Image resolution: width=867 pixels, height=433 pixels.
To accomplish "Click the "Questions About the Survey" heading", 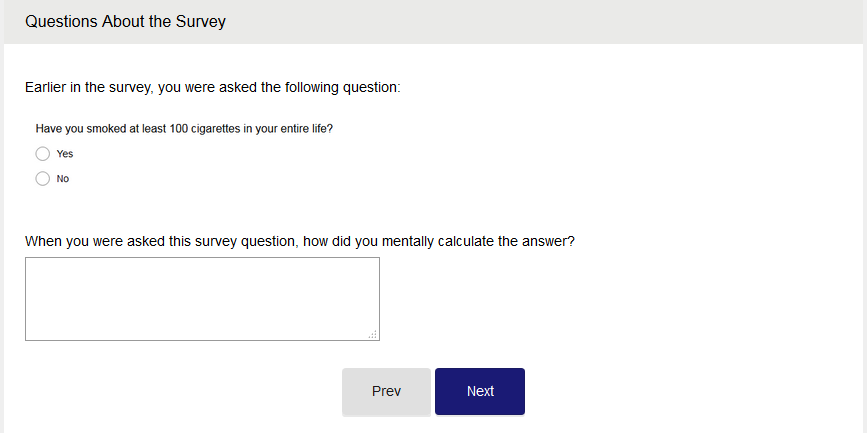I will pyautogui.click(x=125, y=22).
